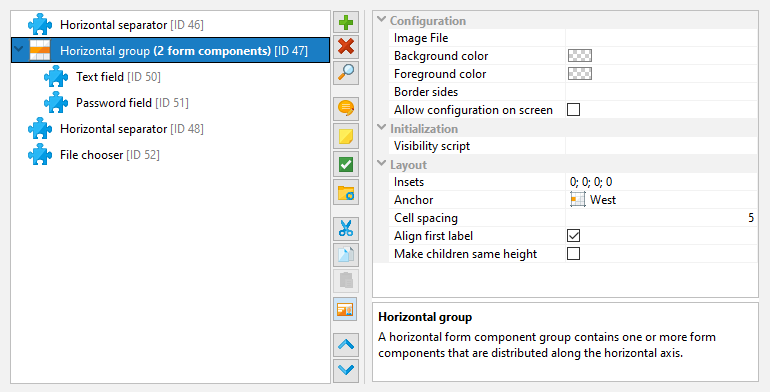The width and height of the screenshot is (770, 392).
Task: Move item up with blue arrow
Action: tap(346, 345)
